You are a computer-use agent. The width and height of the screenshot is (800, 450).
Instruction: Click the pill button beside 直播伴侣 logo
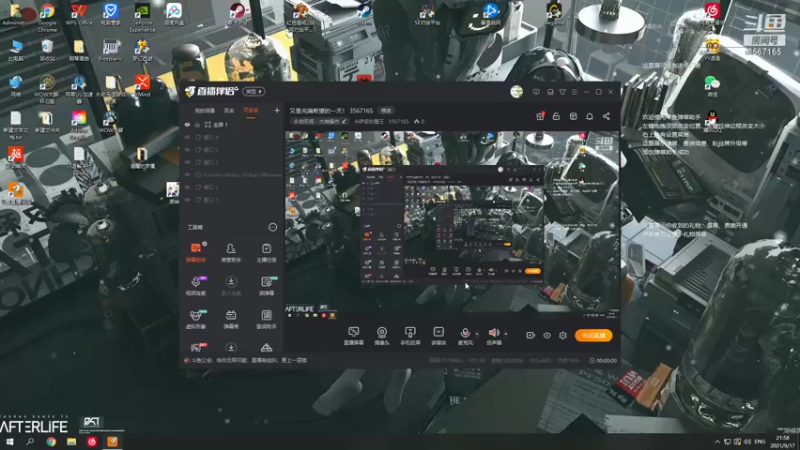point(254,91)
